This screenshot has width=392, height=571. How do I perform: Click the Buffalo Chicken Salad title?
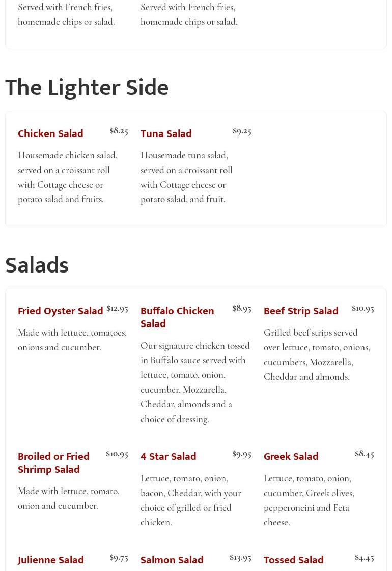pyautogui.click(x=177, y=317)
